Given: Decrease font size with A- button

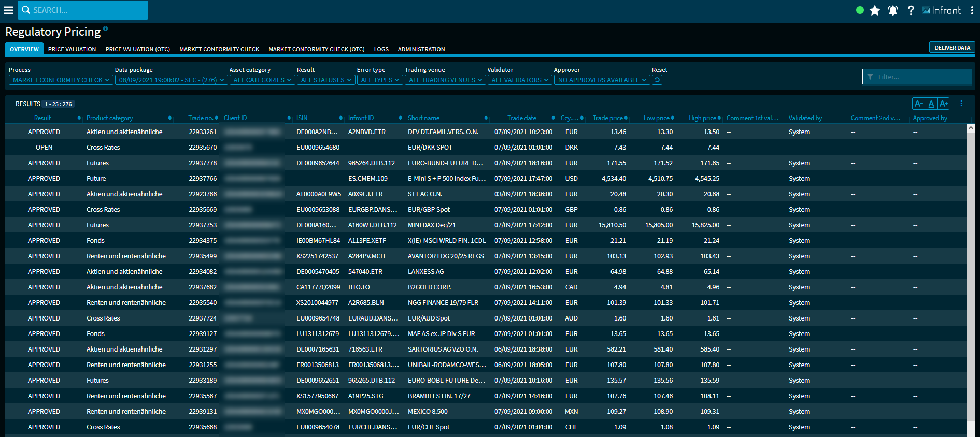Looking at the screenshot, I should [x=918, y=104].
